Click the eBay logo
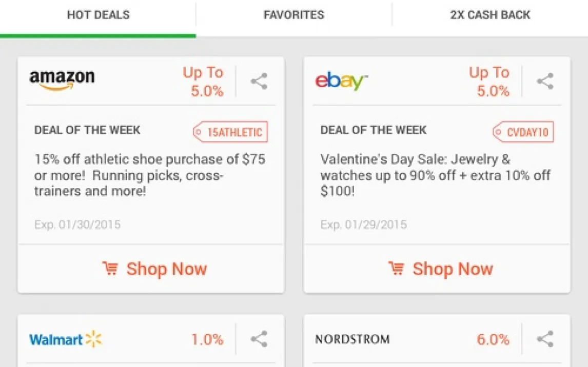 coord(341,81)
